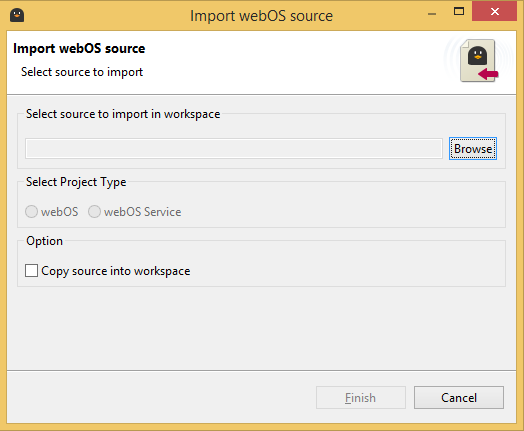This screenshot has width=524, height=431.
Task: Click bold 'Import webOS source' heading
Action: pyautogui.click(x=79, y=48)
